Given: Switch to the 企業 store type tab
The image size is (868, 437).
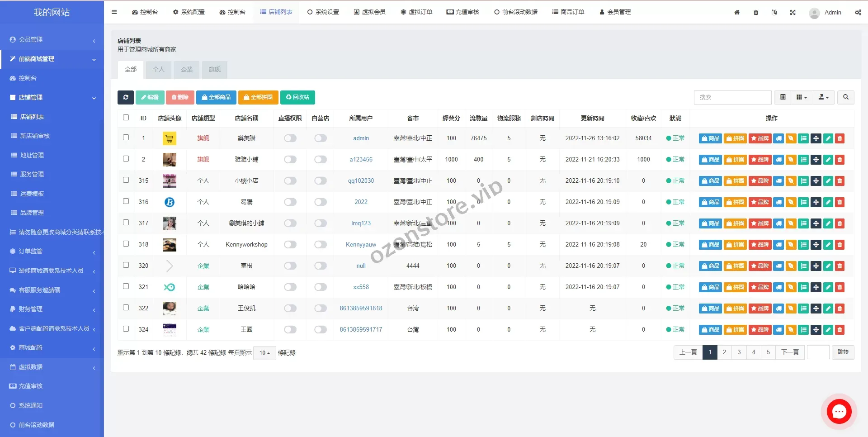Looking at the screenshot, I should point(187,70).
